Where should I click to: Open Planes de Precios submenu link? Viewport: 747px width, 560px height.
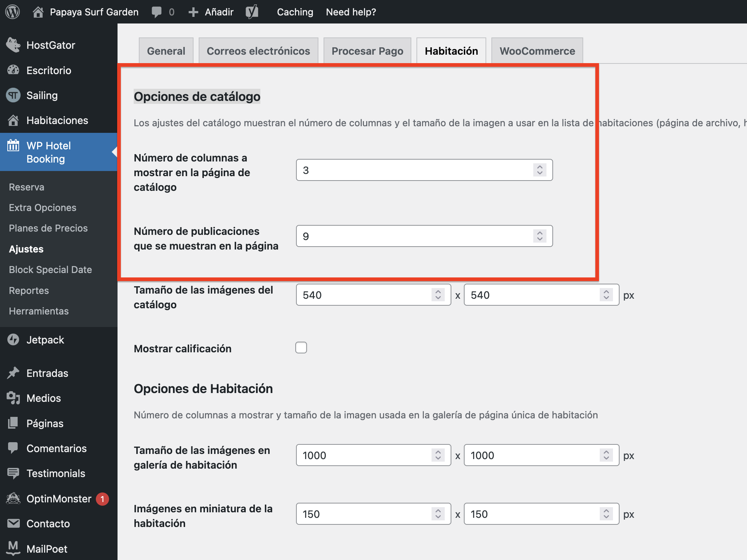click(48, 228)
